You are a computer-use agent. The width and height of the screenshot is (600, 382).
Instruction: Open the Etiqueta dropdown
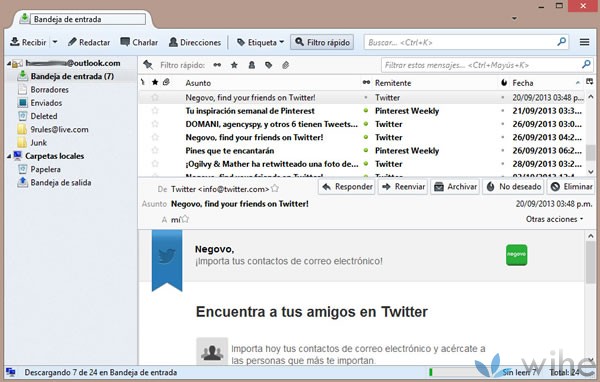[261, 42]
